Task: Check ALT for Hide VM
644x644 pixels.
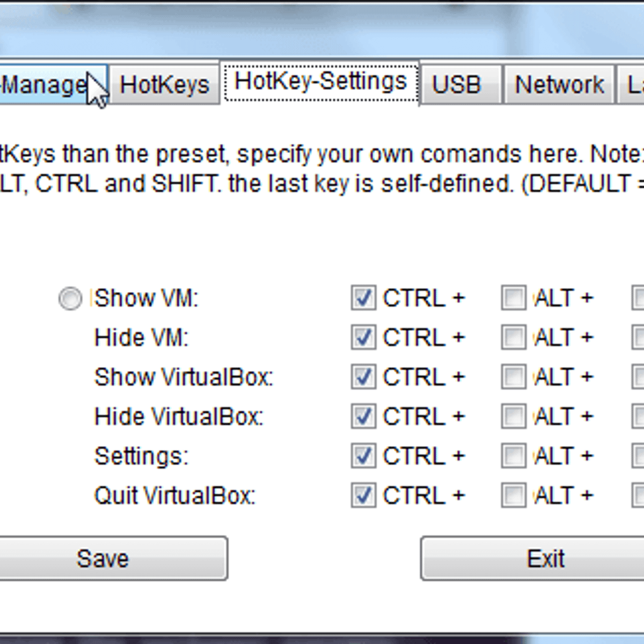Action: 513,338
